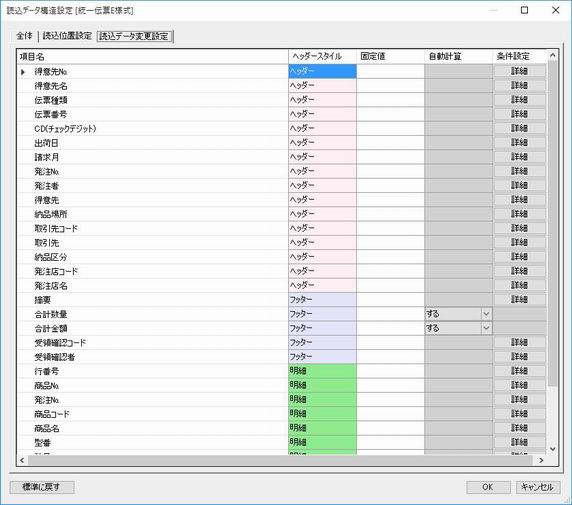Select the green 明細 cell for 行番号
Image resolution: width=572 pixels, height=505 pixels.
pyautogui.click(x=322, y=371)
